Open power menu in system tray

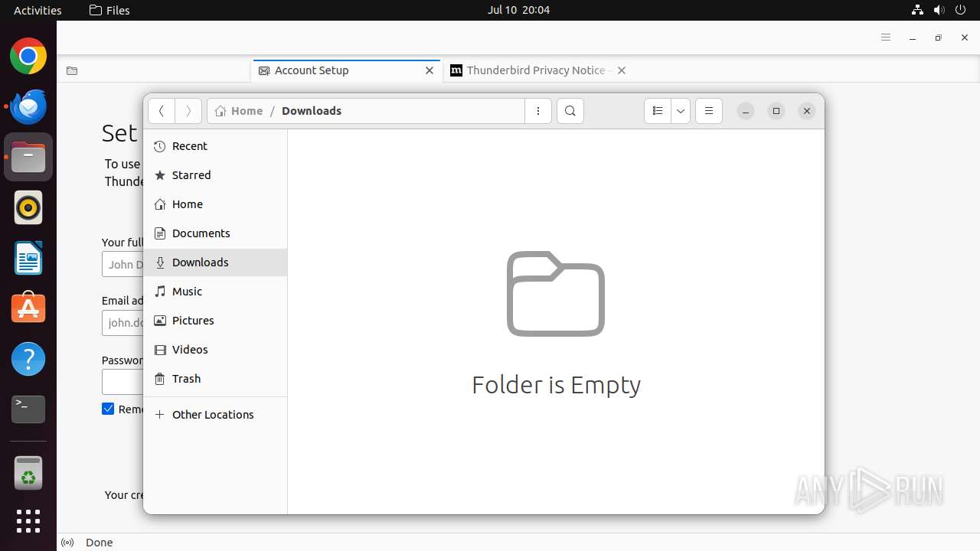tap(960, 10)
